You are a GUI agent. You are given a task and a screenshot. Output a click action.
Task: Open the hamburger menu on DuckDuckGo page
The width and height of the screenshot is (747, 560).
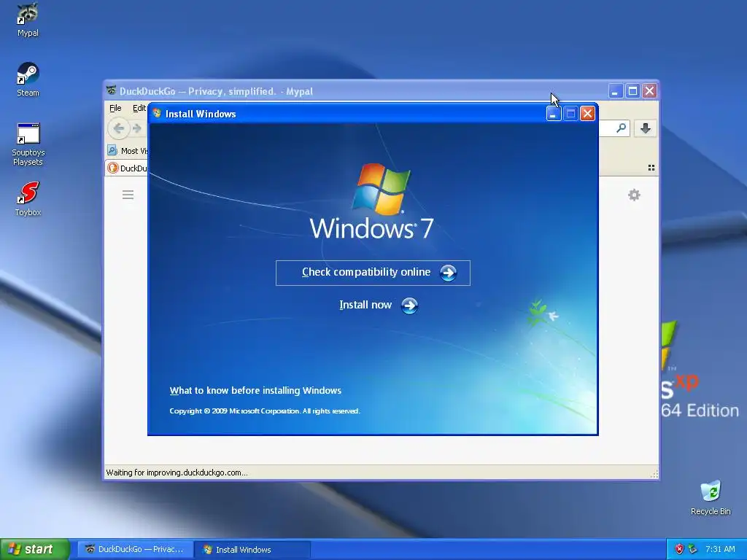point(128,195)
